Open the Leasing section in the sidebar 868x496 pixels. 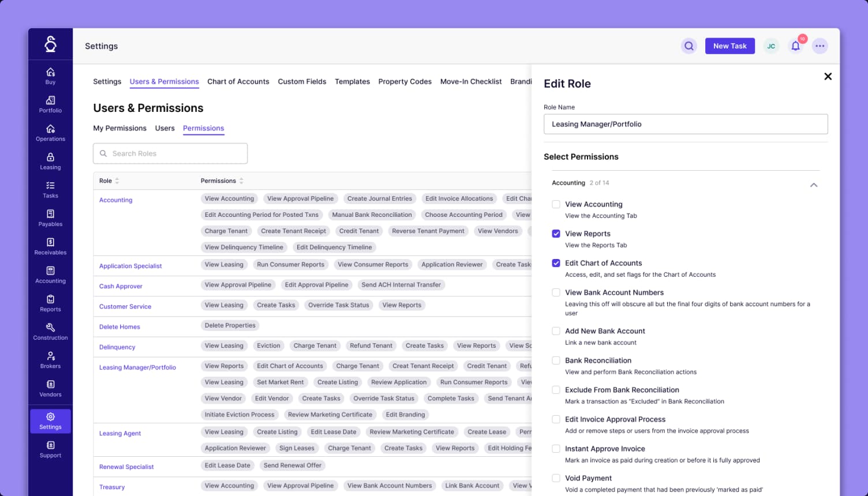pyautogui.click(x=50, y=161)
